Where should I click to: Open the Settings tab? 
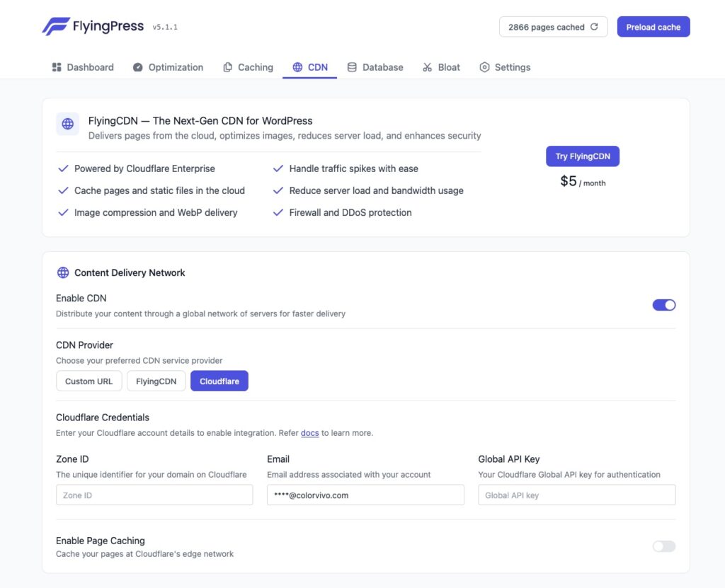[x=505, y=67]
